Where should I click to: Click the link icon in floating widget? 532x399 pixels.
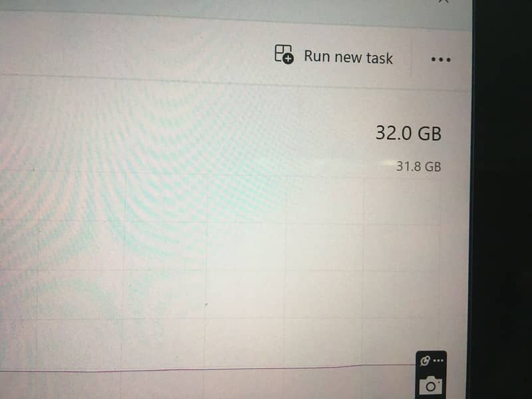click(424, 360)
